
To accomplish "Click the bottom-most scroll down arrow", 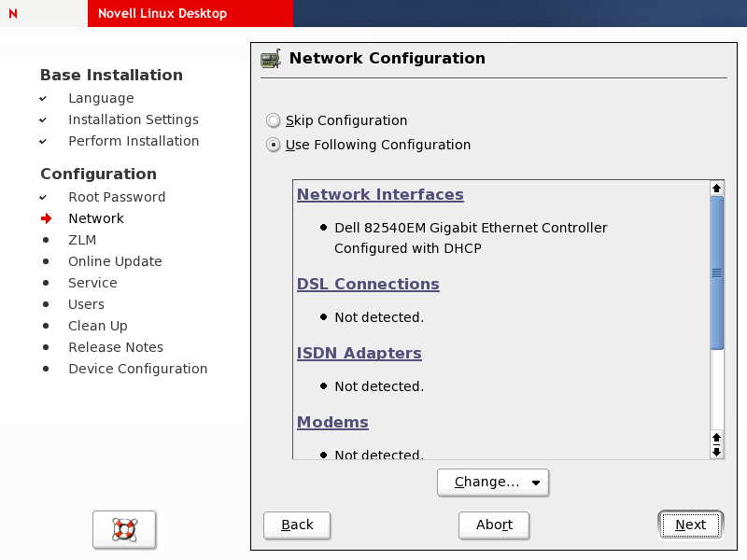I will pos(717,452).
